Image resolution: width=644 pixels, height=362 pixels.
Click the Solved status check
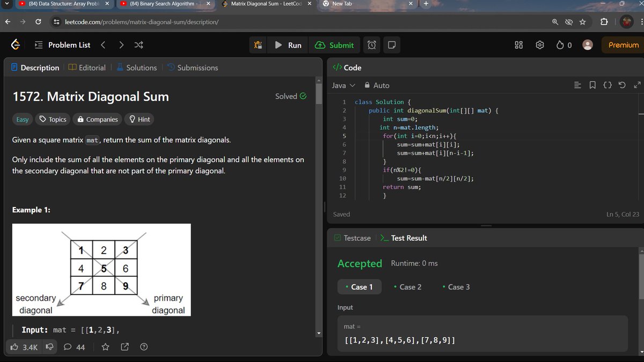tap(291, 97)
